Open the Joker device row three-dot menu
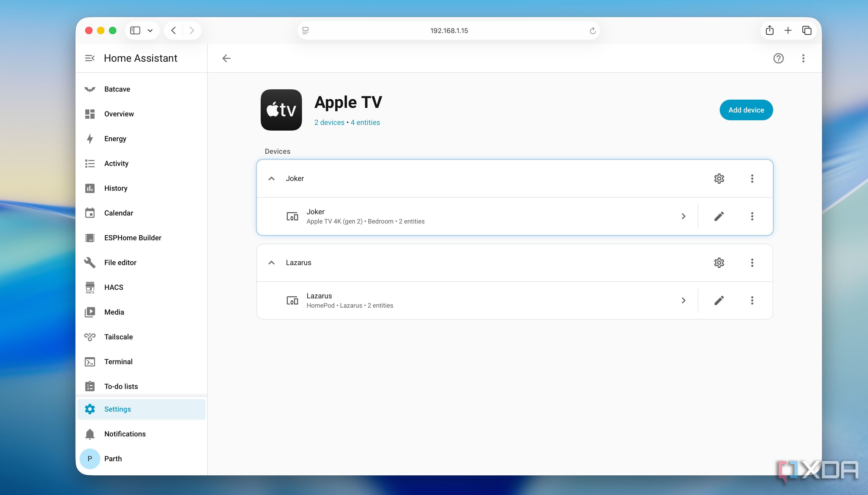 coord(752,216)
